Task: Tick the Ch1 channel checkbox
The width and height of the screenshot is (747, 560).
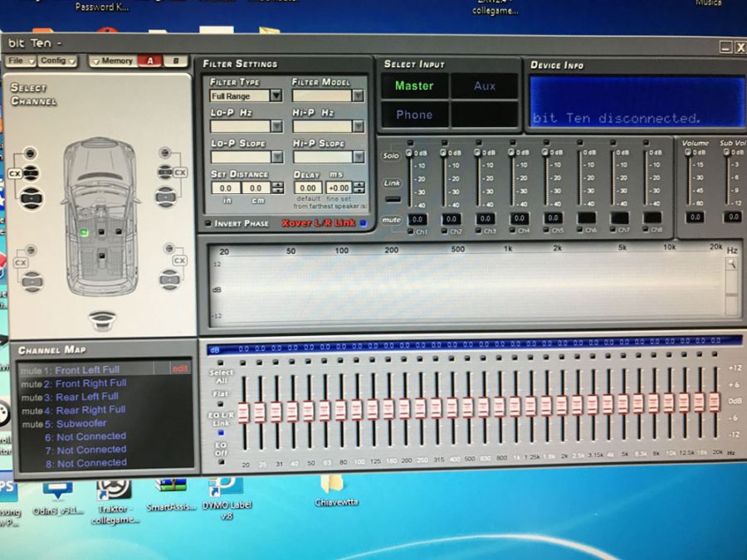Action: [411, 231]
